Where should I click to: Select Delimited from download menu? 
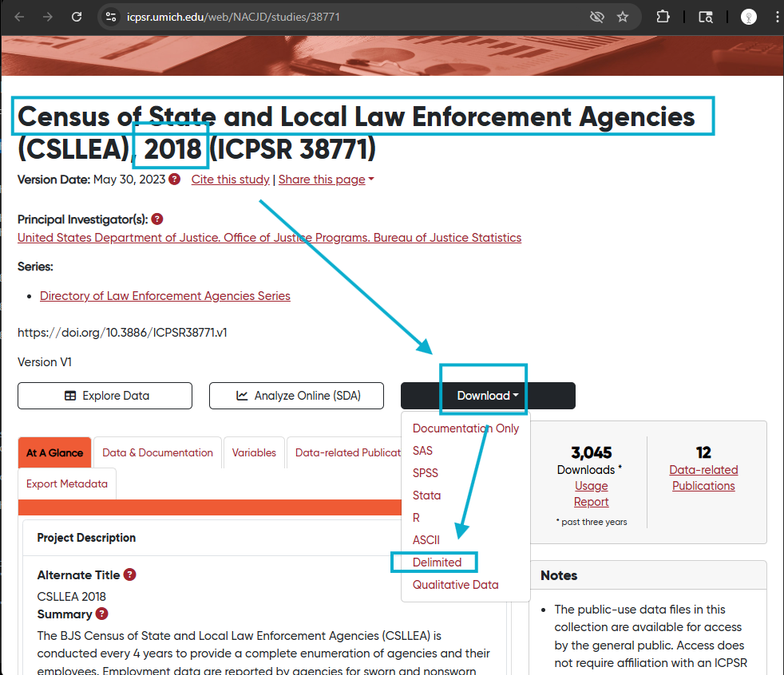(x=437, y=562)
